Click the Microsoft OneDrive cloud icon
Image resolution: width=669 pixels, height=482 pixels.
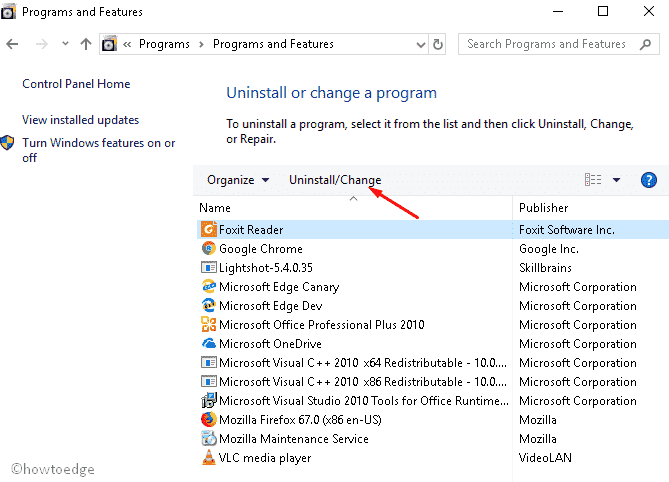click(x=209, y=343)
